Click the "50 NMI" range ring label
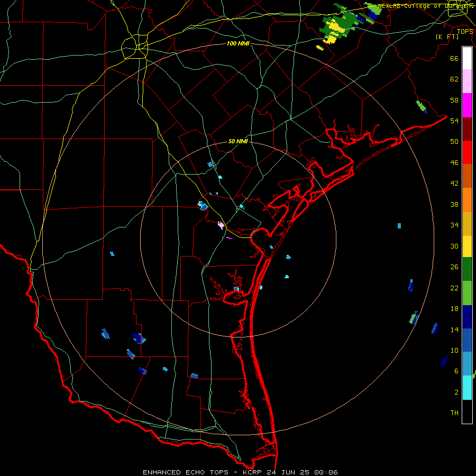Screen dimensions: 476x476 (238, 141)
